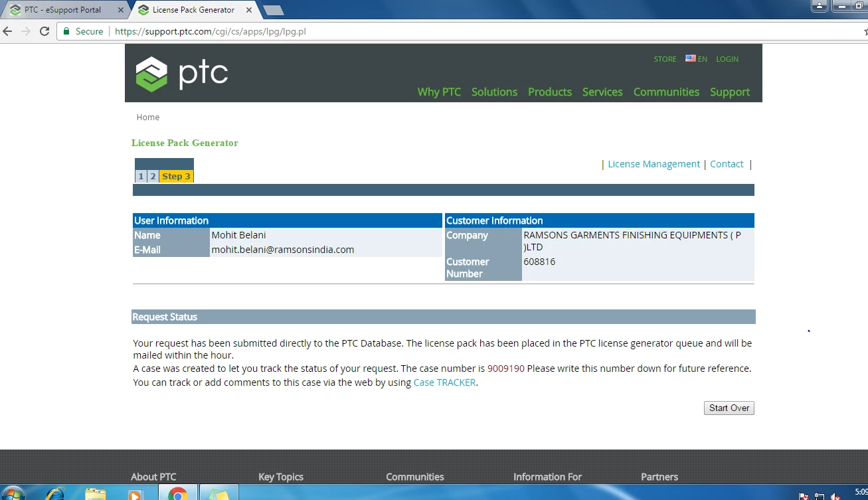Open the Windows Start menu

tap(13, 493)
